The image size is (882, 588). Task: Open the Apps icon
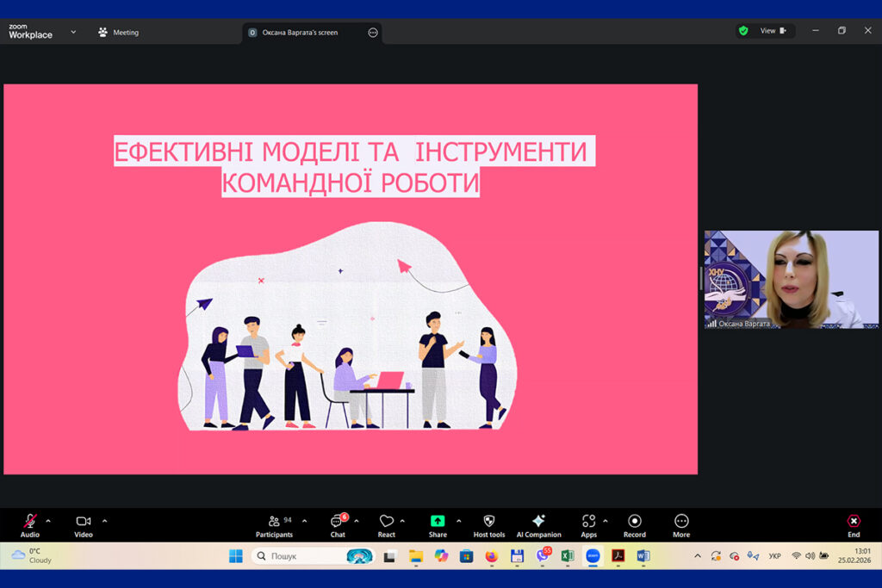(588, 521)
